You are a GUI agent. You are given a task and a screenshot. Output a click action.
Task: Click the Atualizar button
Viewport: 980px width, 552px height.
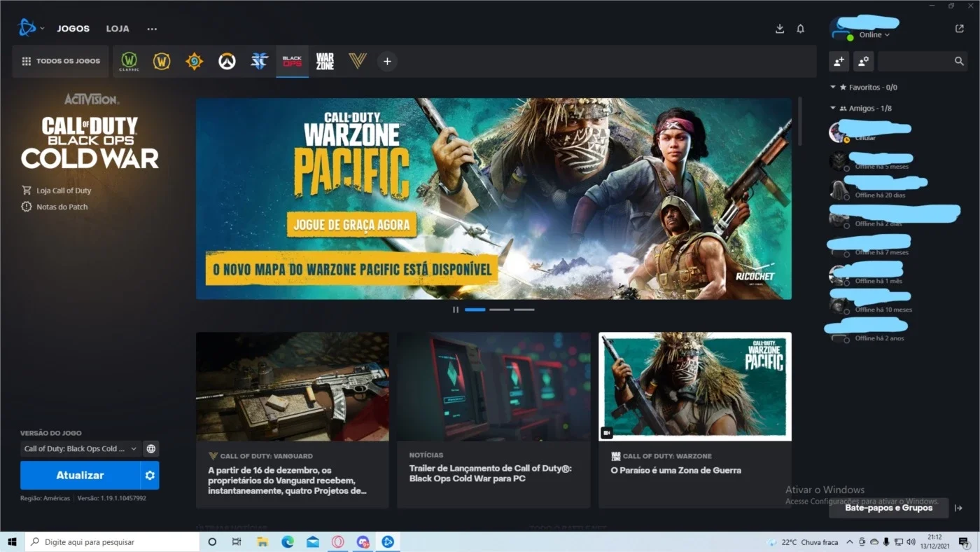[80, 475]
